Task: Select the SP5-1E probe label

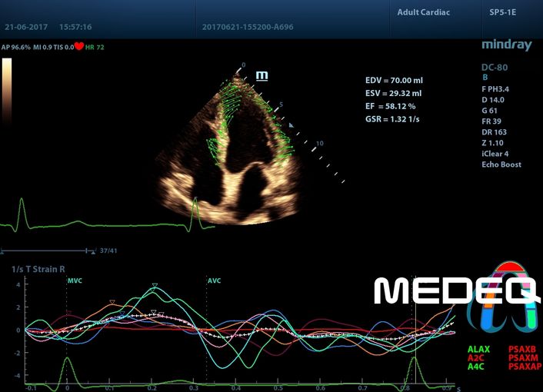Action: click(x=504, y=13)
